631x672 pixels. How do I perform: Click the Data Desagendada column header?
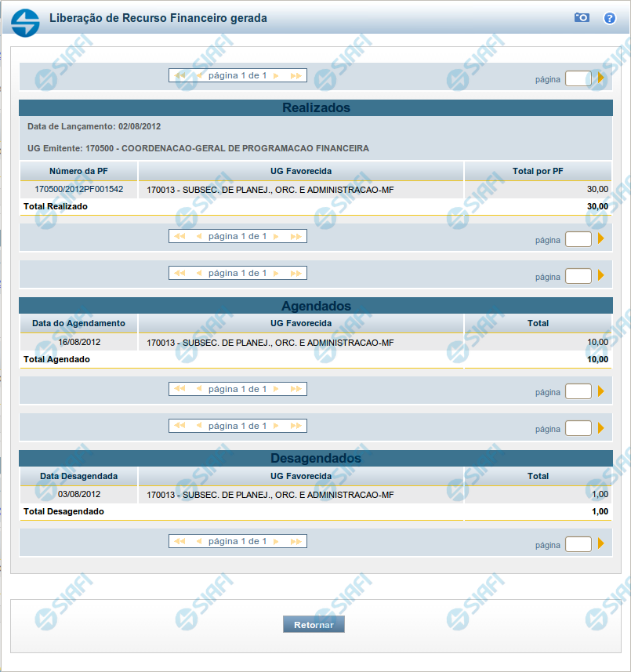(x=79, y=476)
